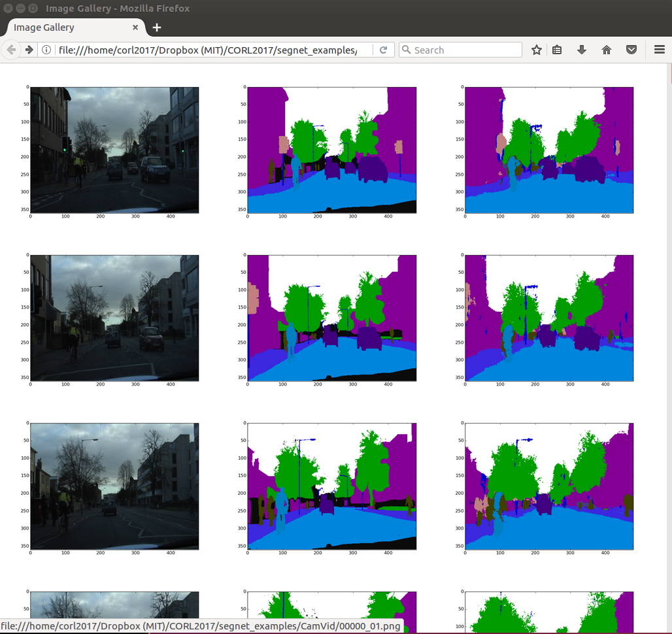Reload the current page
The width and height of the screenshot is (672, 634).
click(x=384, y=50)
